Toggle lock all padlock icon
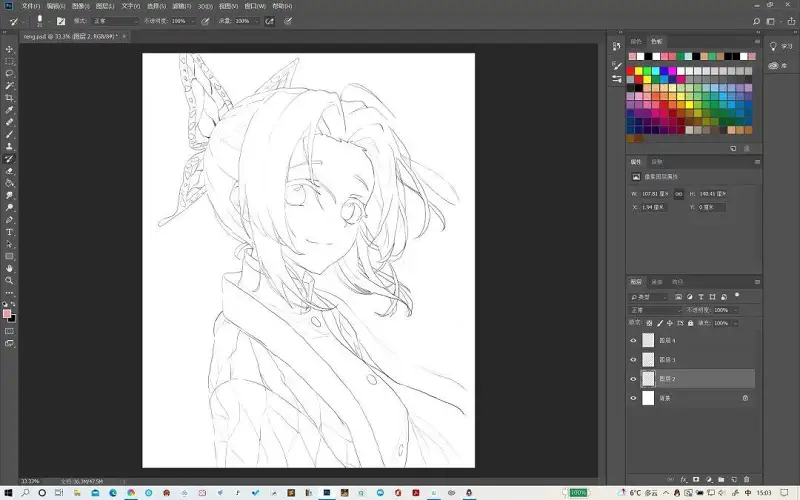The height and width of the screenshot is (500, 800). point(691,323)
